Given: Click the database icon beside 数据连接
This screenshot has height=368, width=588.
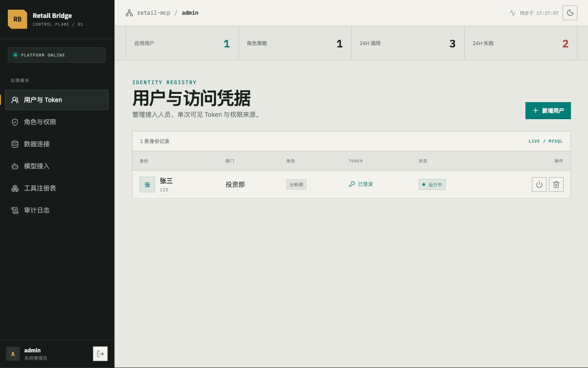Looking at the screenshot, I should click(15, 144).
